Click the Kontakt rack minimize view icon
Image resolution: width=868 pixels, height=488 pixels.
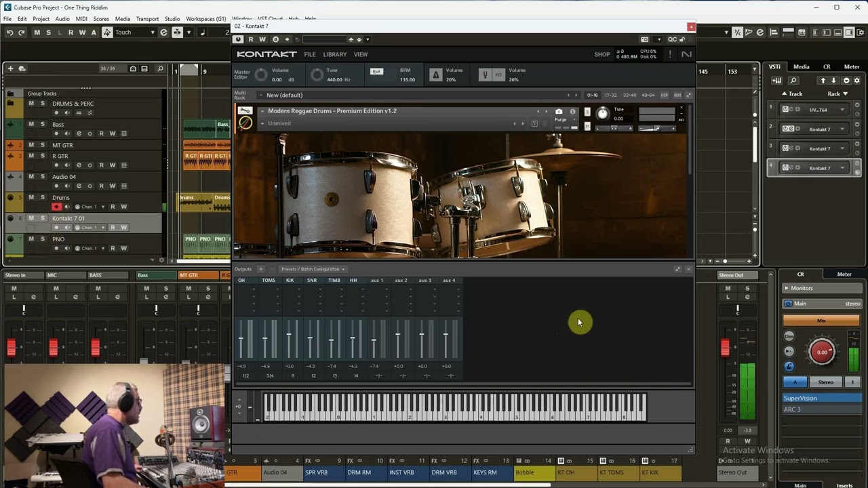[689, 95]
